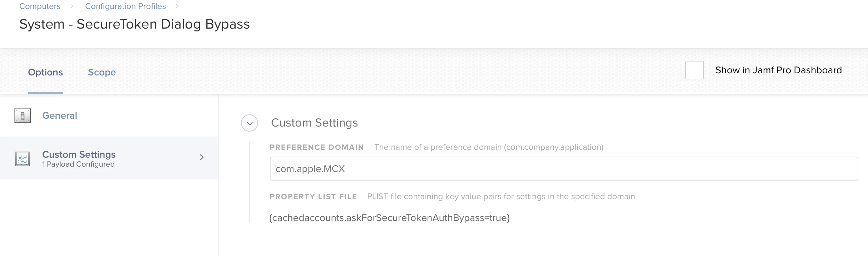Image resolution: width=868 pixels, height=256 pixels.
Task: Switch to the Scope tab
Action: click(102, 72)
